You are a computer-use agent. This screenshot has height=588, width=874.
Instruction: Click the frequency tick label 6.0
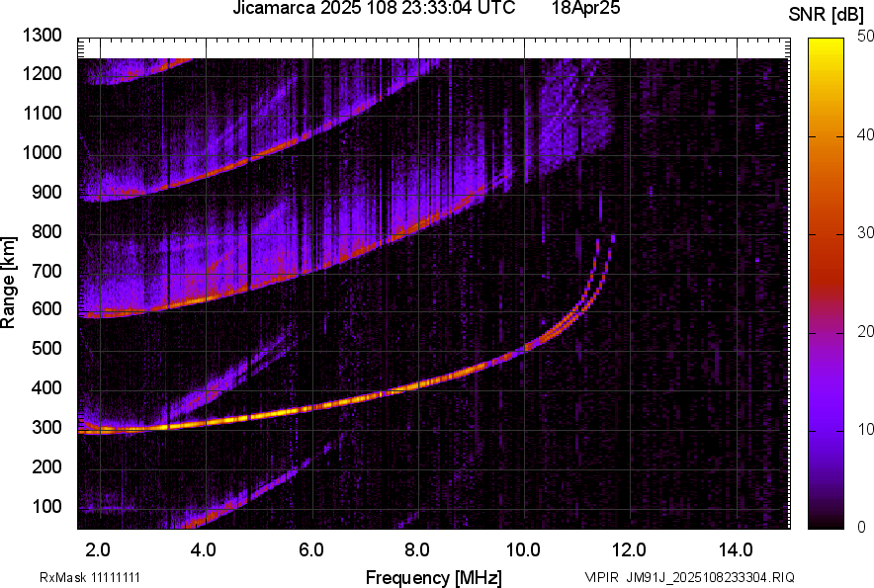311,550
